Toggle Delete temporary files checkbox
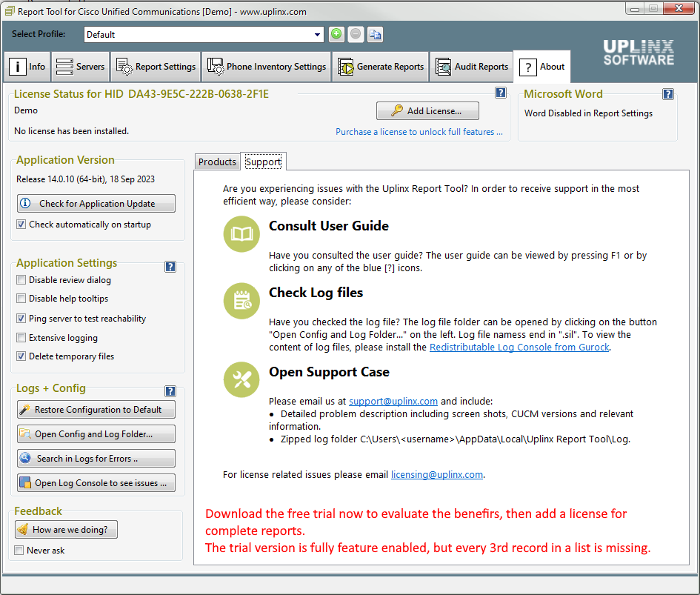The image size is (700, 595). point(21,356)
